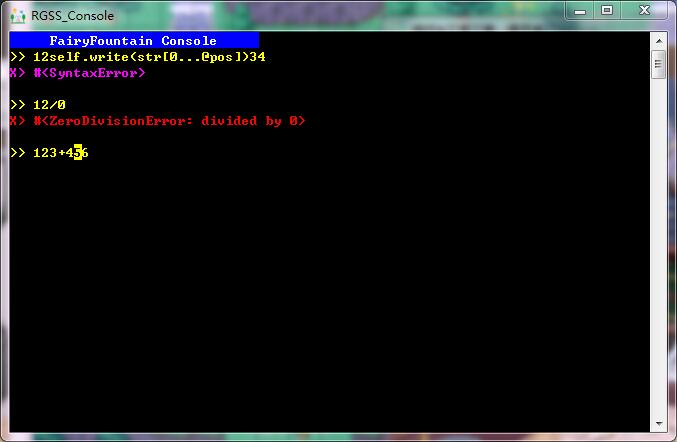Click the 123+456 current input line
677x442 pixels.
(49, 152)
